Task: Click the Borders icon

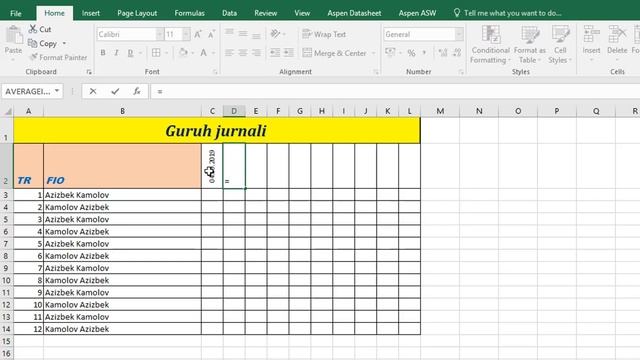Action: click(x=156, y=53)
